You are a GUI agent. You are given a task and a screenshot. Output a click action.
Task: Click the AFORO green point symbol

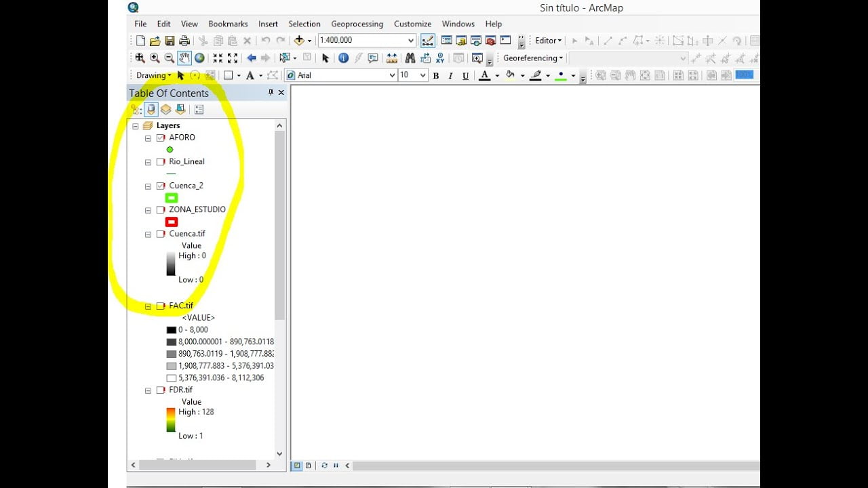pos(170,150)
